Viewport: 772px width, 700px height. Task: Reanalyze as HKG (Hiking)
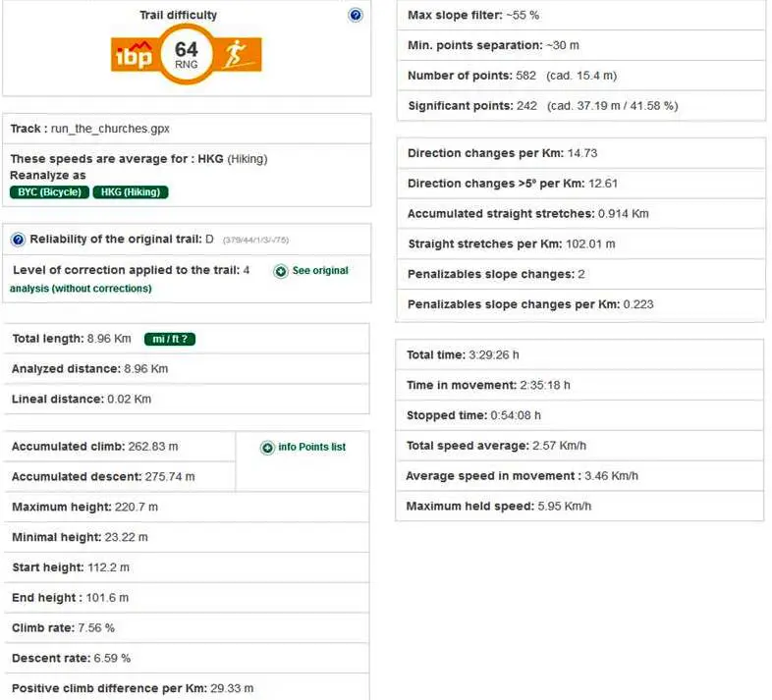(x=131, y=192)
